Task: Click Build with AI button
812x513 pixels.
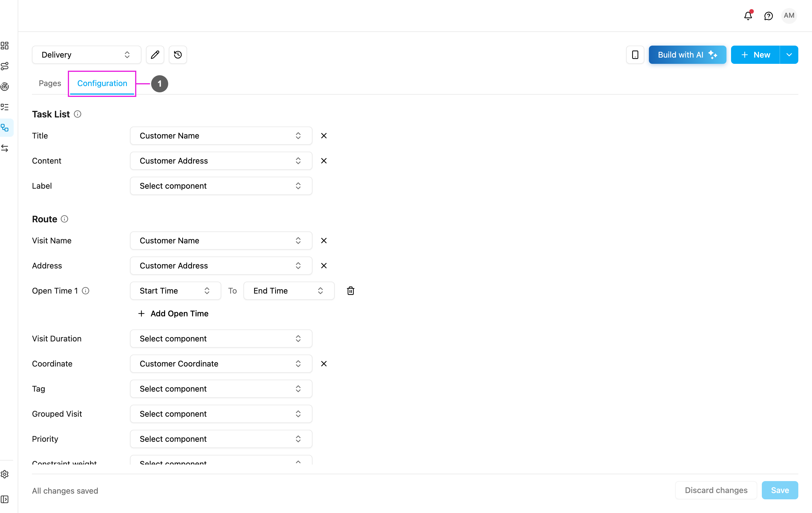Action: [687, 55]
